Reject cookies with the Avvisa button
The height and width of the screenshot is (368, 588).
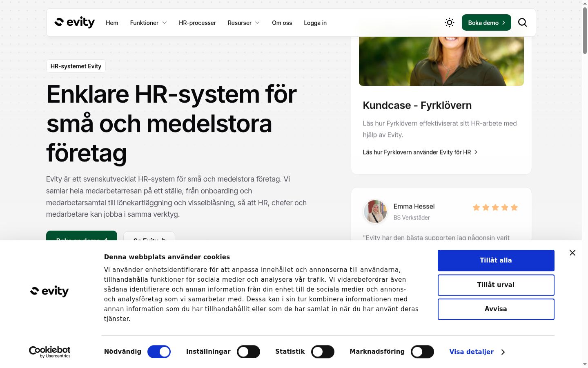[496, 309]
